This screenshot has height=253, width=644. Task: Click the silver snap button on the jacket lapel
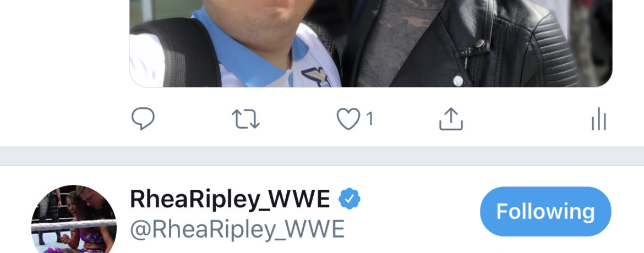coord(479,43)
